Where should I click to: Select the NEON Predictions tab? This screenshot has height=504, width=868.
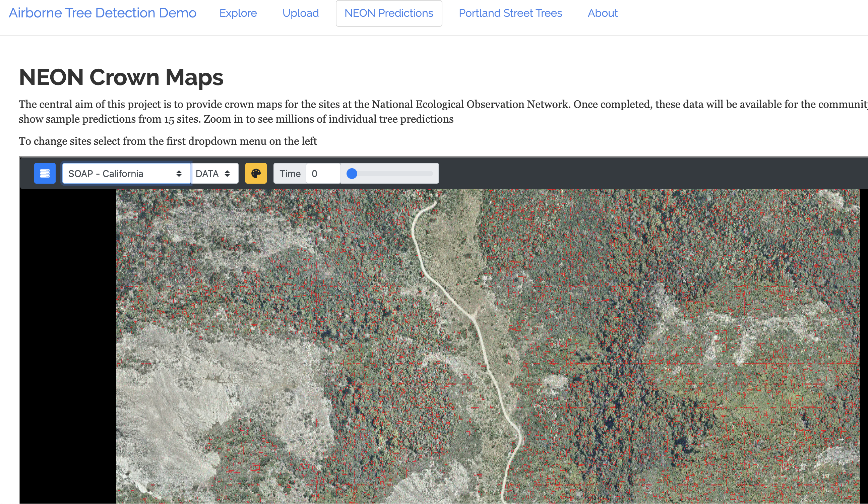pyautogui.click(x=388, y=13)
